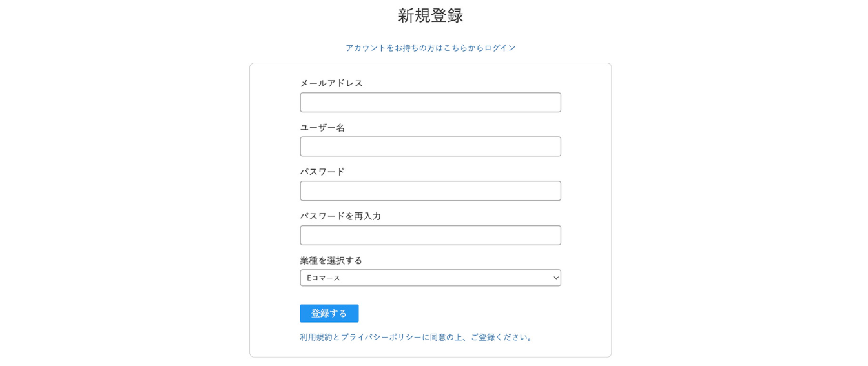Click the 登録する button
The width and height of the screenshot is (868, 366).
[329, 313]
